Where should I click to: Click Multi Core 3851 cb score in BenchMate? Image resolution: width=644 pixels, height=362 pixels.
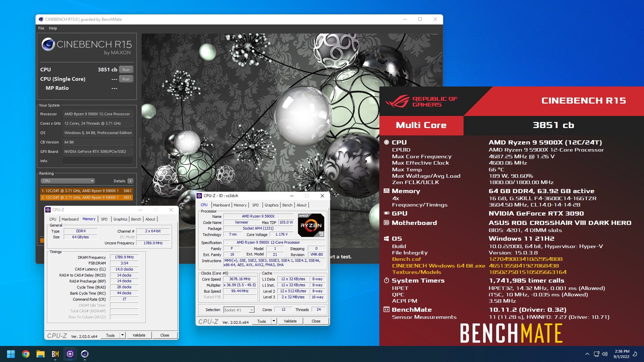point(553,125)
